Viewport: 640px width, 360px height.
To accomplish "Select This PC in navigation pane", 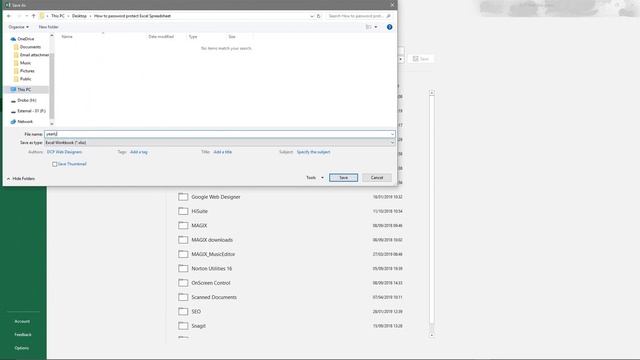I will 24,89.
